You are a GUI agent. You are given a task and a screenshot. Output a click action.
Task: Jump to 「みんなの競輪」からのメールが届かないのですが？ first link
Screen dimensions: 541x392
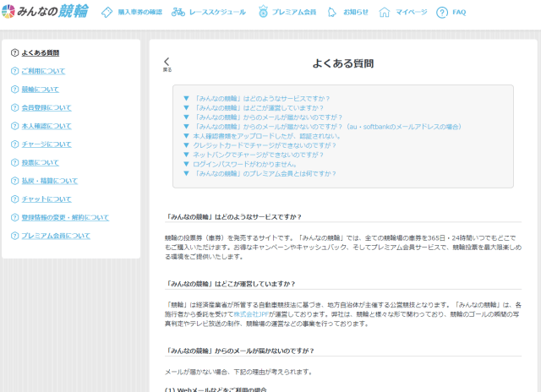click(x=268, y=117)
